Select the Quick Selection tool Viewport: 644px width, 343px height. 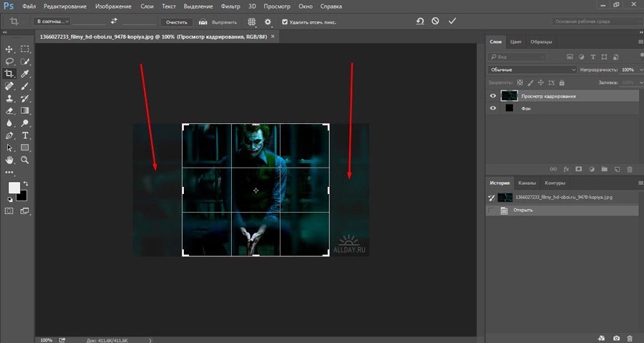tap(25, 62)
